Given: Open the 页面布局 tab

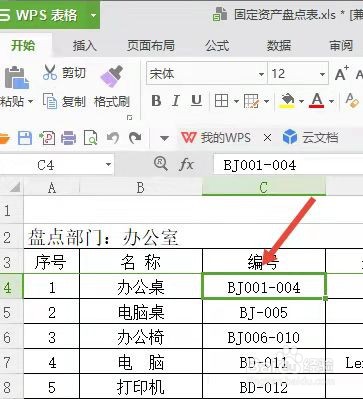Looking at the screenshot, I should (x=151, y=45).
